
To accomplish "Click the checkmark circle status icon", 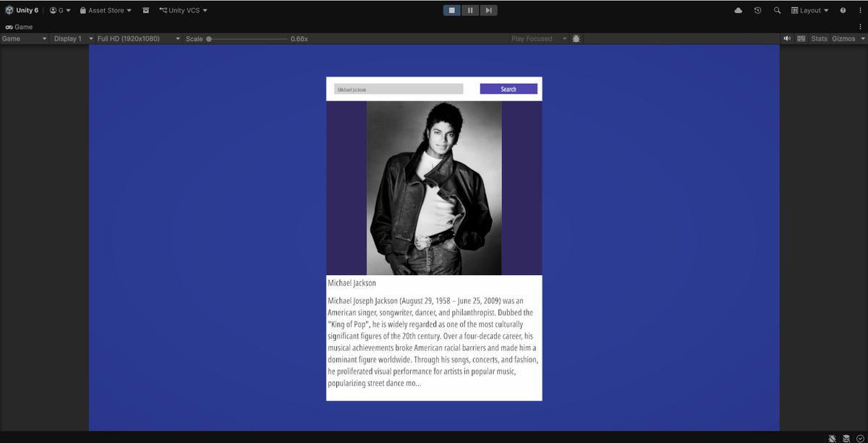I will coord(860,437).
